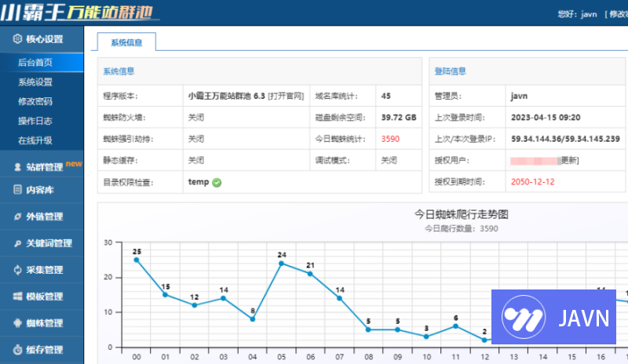The width and height of the screenshot is (628, 364).
Task: Click the chart data point at hour 05
Action: (281, 263)
